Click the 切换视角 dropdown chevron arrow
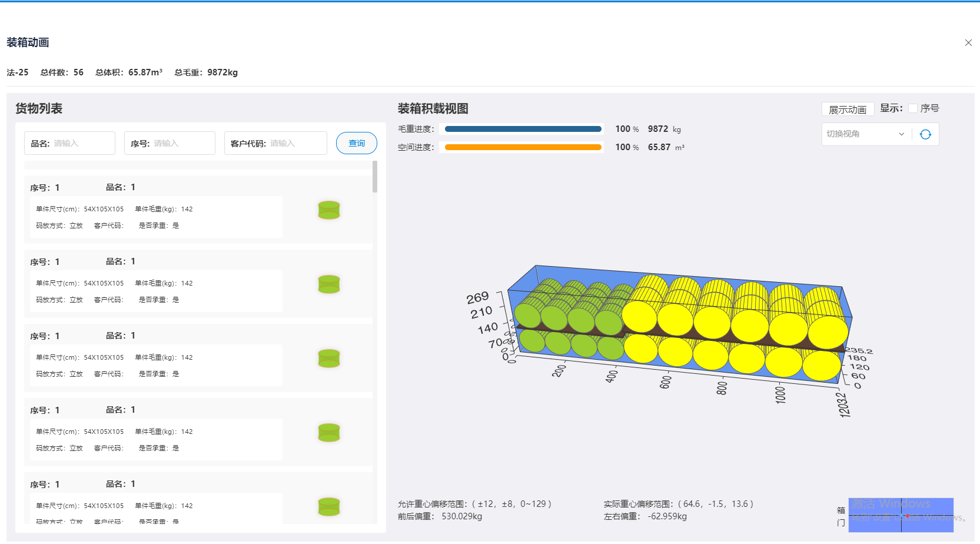 coord(901,134)
